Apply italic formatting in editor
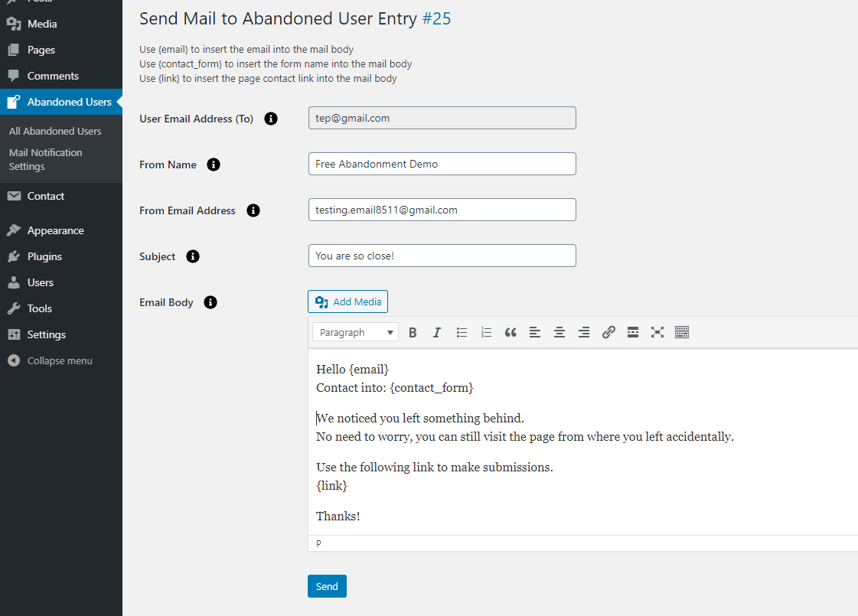Image resolution: width=858 pixels, height=616 pixels. point(437,332)
